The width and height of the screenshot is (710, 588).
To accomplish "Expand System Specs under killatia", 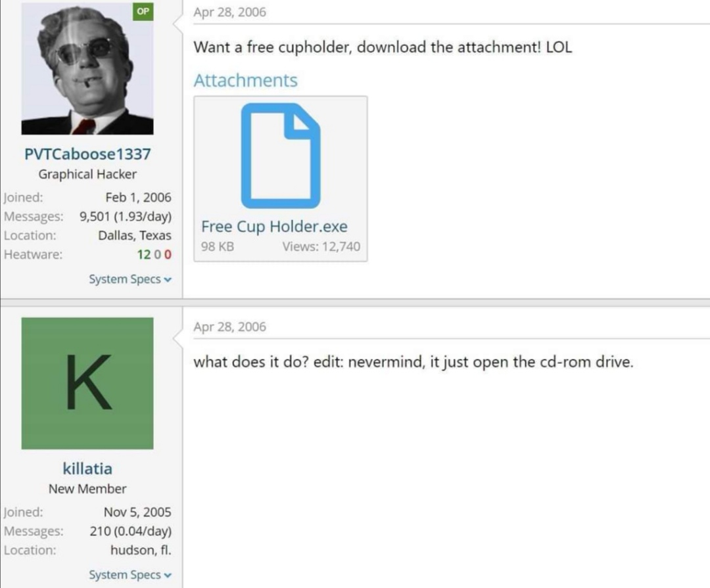I will click(x=130, y=575).
